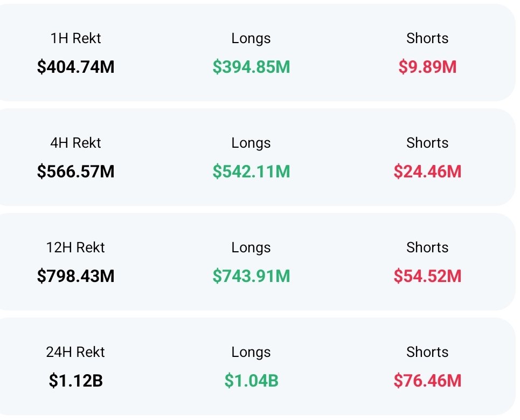Select the 4H Rekt label
The width and height of the screenshot is (520, 420).
click(75, 143)
